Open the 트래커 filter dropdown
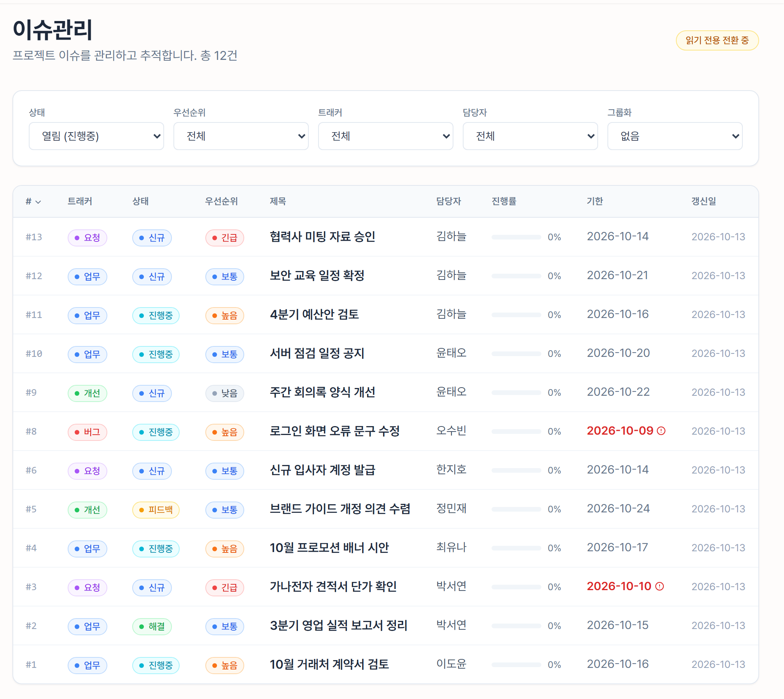 386,136
